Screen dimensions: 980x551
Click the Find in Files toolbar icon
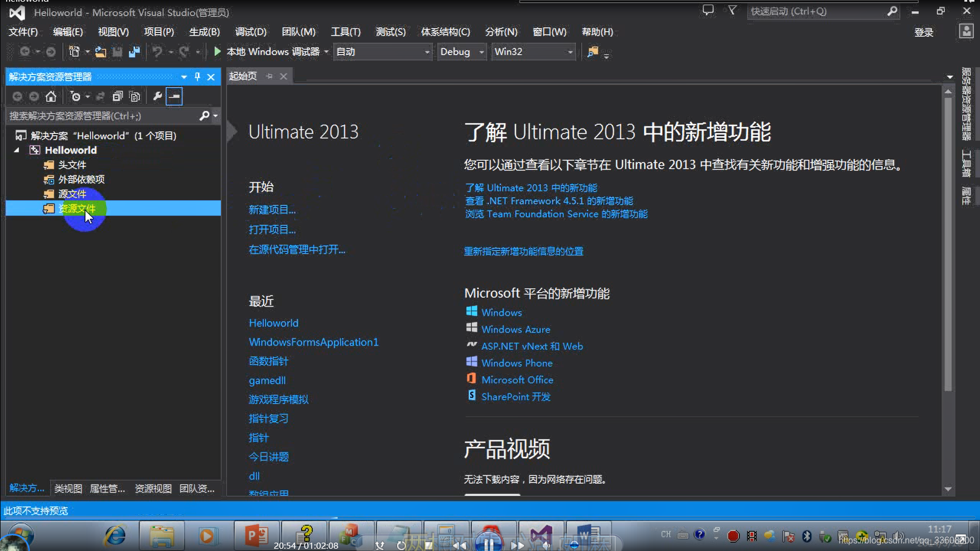click(x=593, y=52)
